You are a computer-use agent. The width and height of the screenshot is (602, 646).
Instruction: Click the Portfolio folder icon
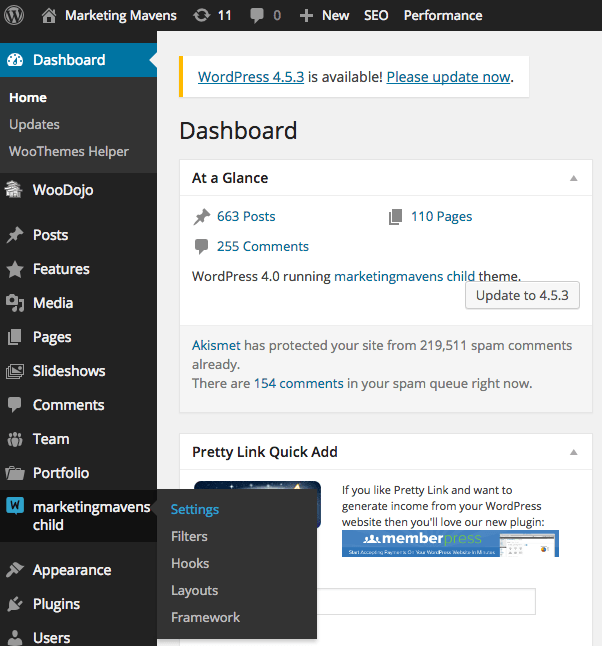(x=15, y=473)
